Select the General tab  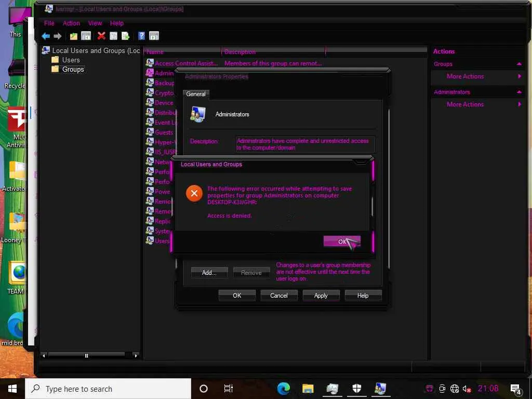[x=196, y=94]
